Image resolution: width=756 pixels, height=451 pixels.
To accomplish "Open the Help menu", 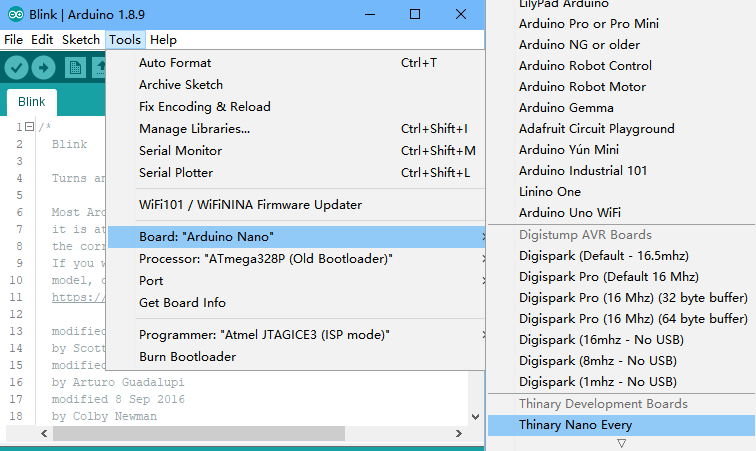I will [163, 40].
